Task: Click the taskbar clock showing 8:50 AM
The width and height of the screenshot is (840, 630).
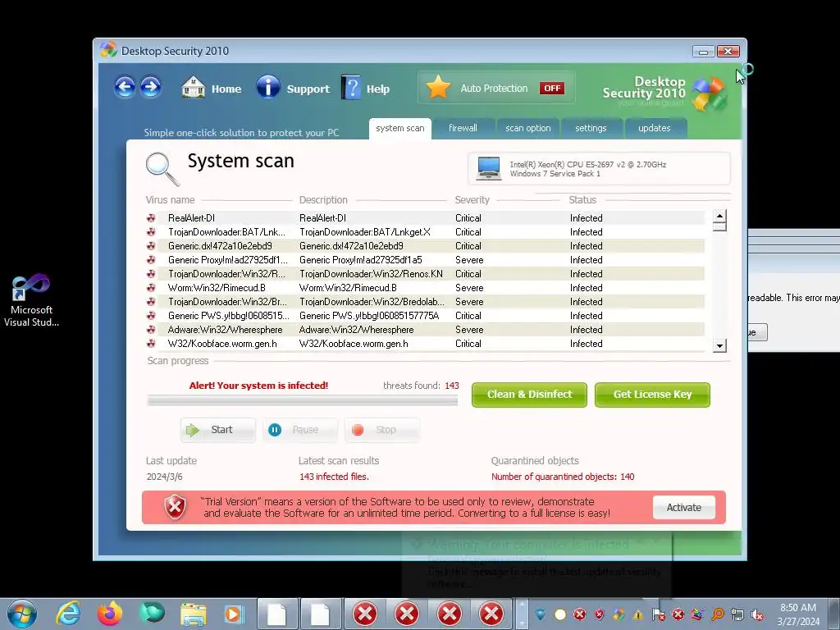Action: pos(798,614)
